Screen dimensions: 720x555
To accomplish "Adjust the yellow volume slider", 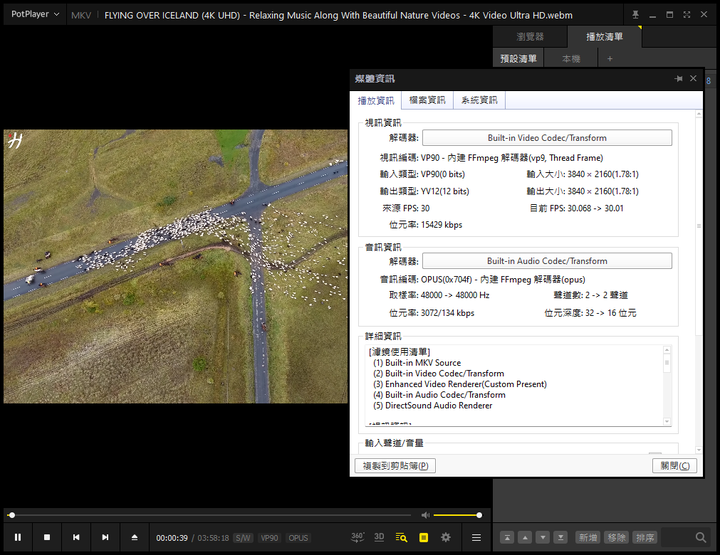I will pyautogui.click(x=456, y=515).
